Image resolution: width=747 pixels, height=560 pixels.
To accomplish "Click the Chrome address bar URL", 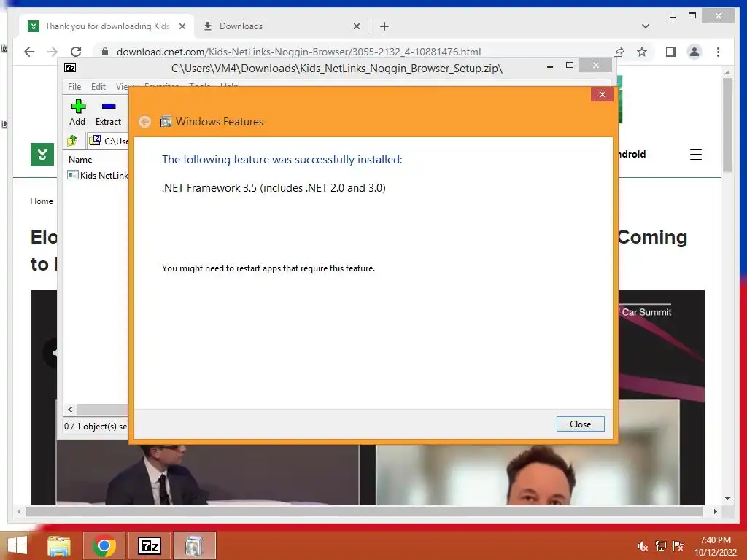I will coord(298,52).
